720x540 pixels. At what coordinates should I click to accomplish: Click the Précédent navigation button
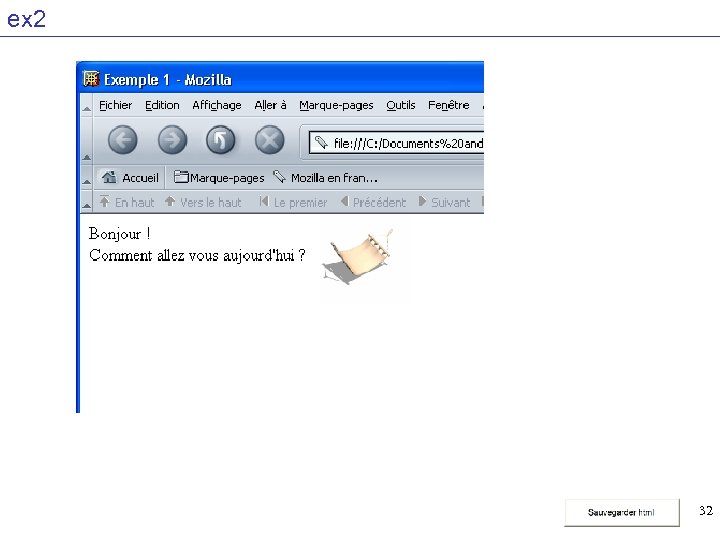pos(373,202)
